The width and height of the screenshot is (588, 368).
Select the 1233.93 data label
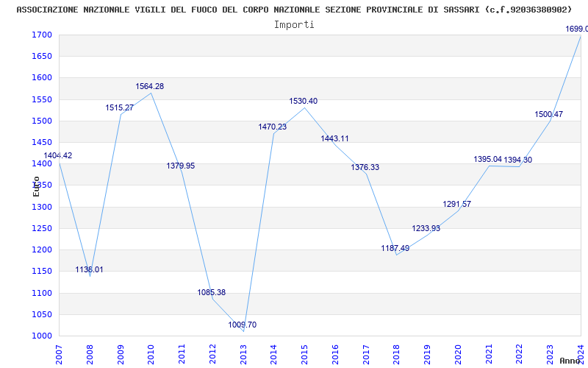click(x=426, y=228)
